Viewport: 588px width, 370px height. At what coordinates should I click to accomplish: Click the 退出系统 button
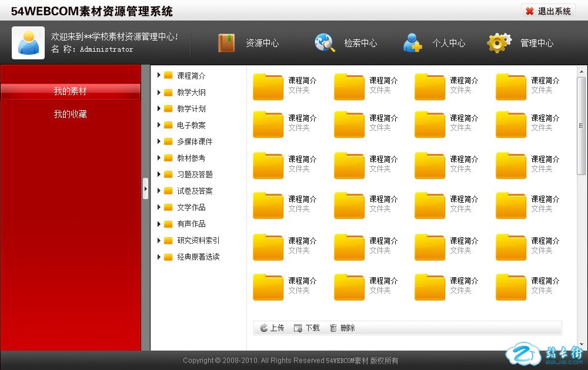click(548, 11)
